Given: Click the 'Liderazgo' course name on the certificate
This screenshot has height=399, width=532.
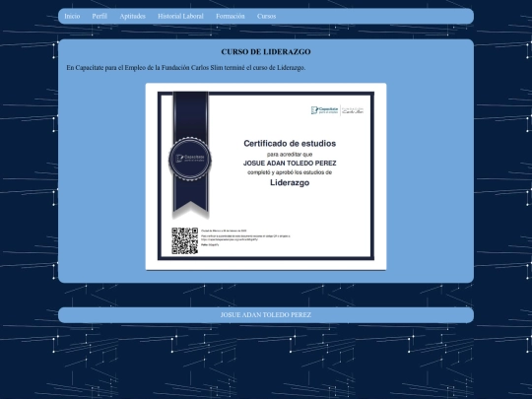Looking at the screenshot, I should (x=290, y=182).
